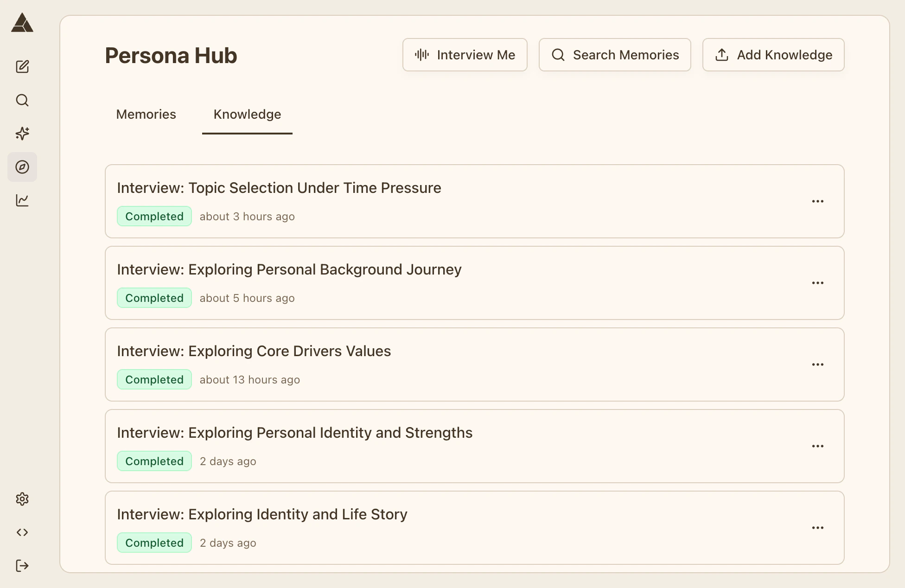905x588 pixels.
Task: Click the logout arrow icon
Action: (22, 566)
